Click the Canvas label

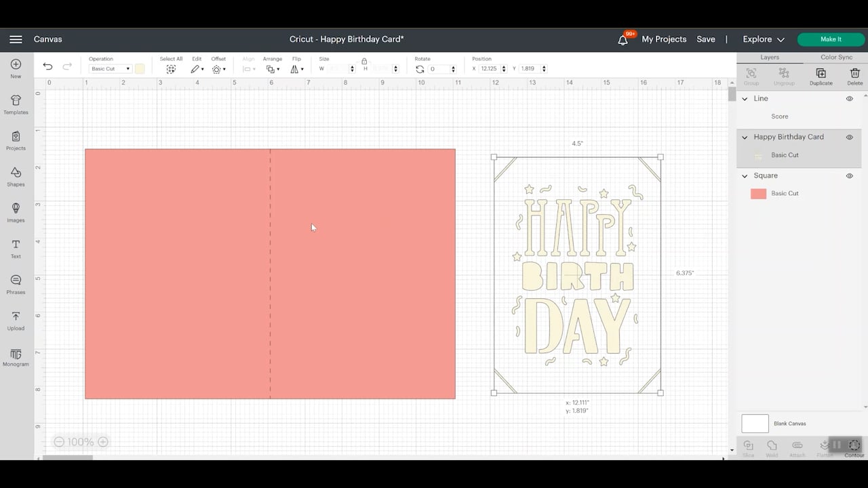(48, 39)
